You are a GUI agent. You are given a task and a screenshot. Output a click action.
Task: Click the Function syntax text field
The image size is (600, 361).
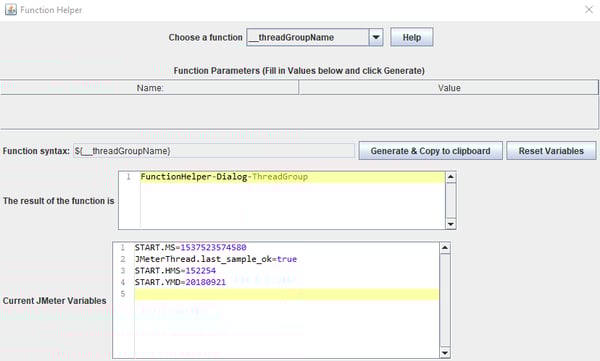214,151
